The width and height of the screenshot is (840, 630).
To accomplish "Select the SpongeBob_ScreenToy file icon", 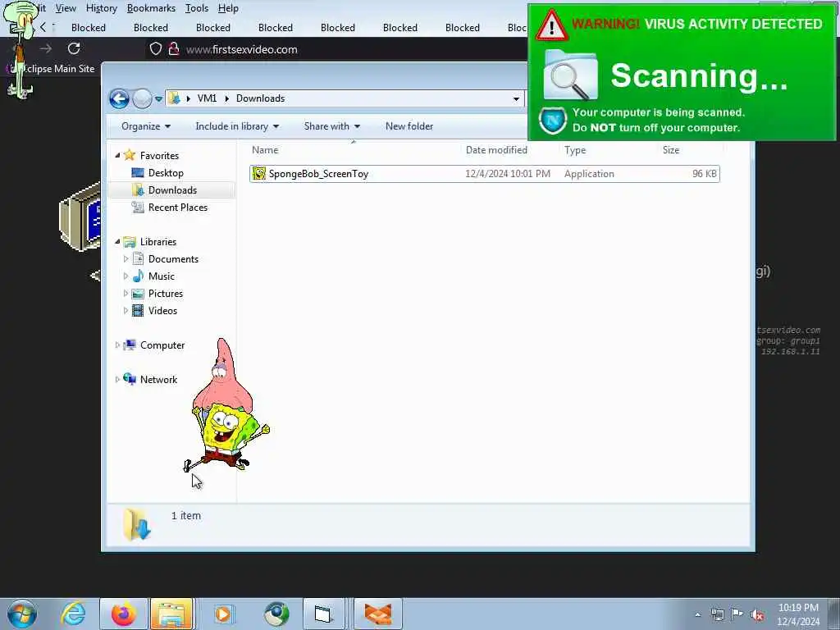I will pyautogui.click(x=258, y=174).
